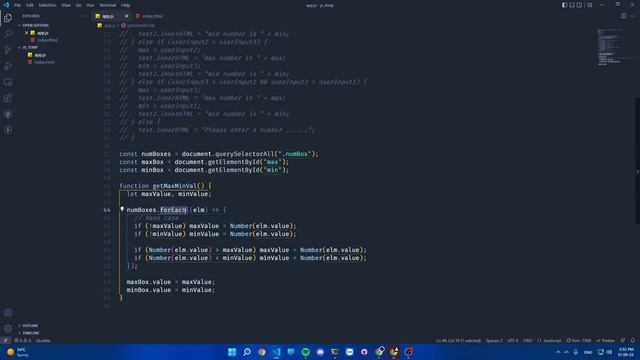Click Quokka in the status bar
Viewport: 640px width, 360px height.
tap(43, 340)
